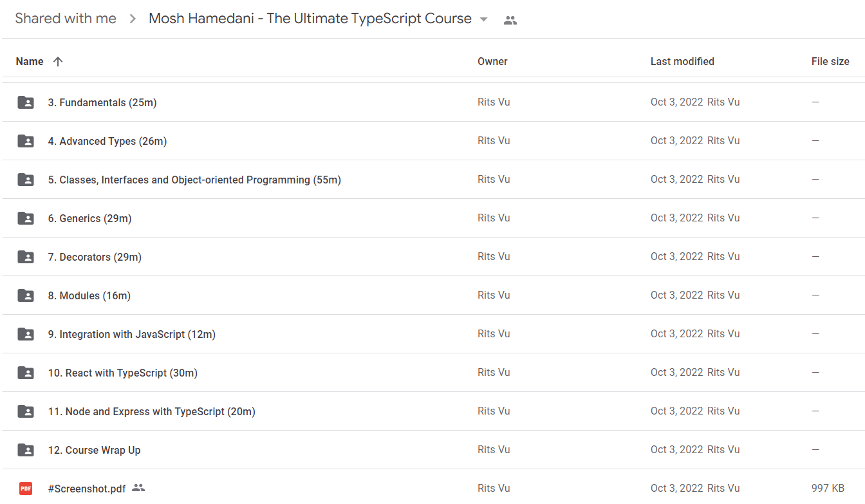Sort by Last modified column header

682,61
